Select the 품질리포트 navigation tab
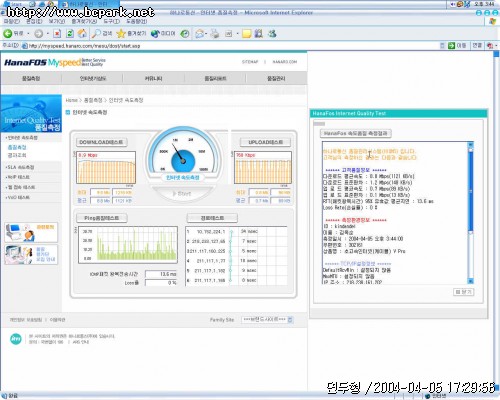This screenshot has width=500, height=400. [x=215, y=78]
